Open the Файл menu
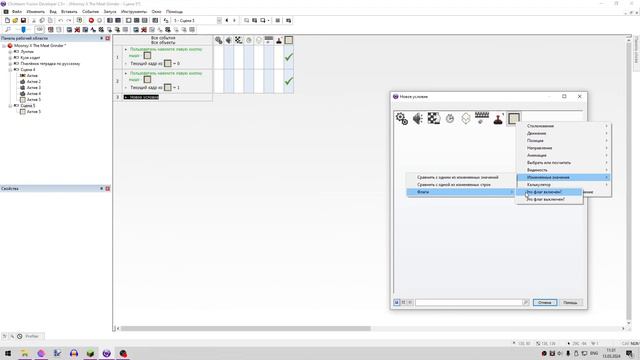 pos(17,12)
